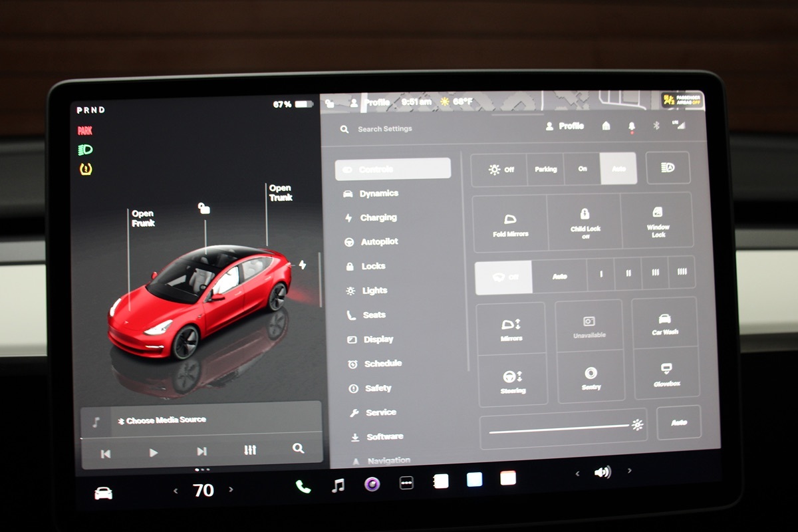Open the Autopilot settings tab
The width and height of the screenshot is (798, 532).
[x=379, y=242]
